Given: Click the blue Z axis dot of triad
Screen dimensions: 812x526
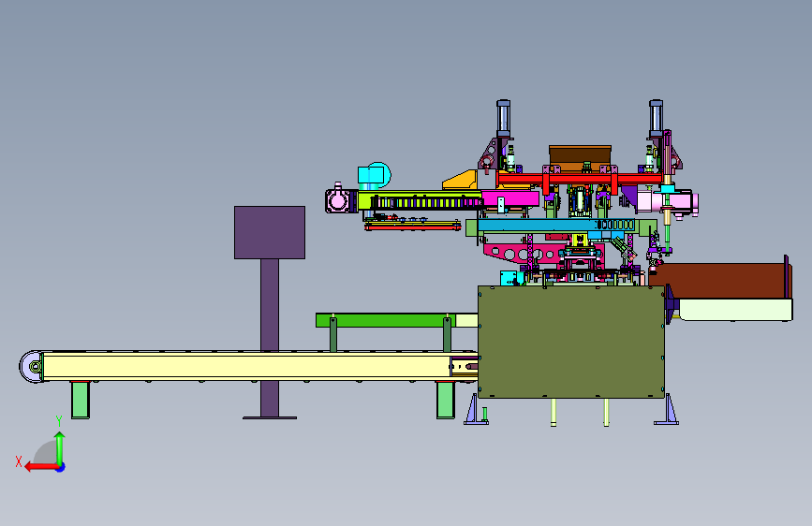Looking at the screenshot, I should (61, 467).
